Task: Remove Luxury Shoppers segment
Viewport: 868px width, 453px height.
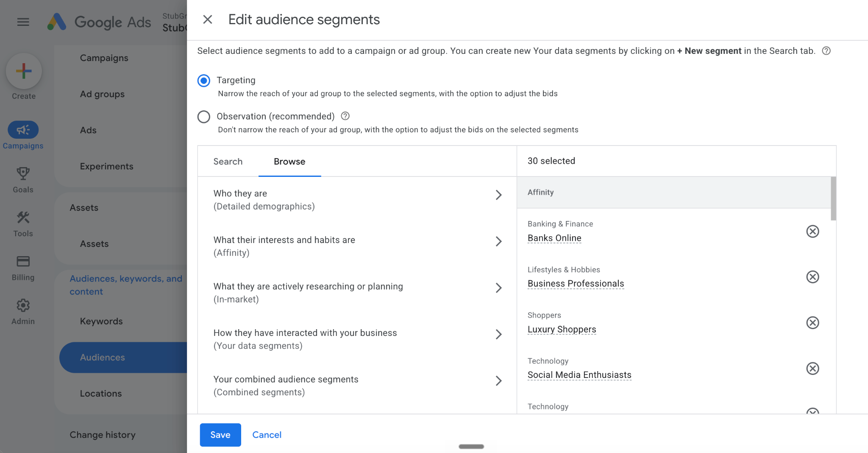Action: click(x=812, y=323)
